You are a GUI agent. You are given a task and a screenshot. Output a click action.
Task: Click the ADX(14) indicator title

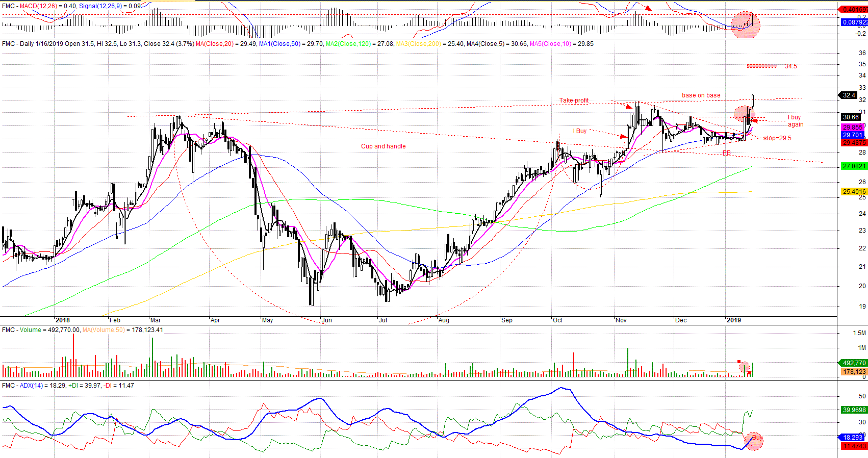(x=31, y=386)
